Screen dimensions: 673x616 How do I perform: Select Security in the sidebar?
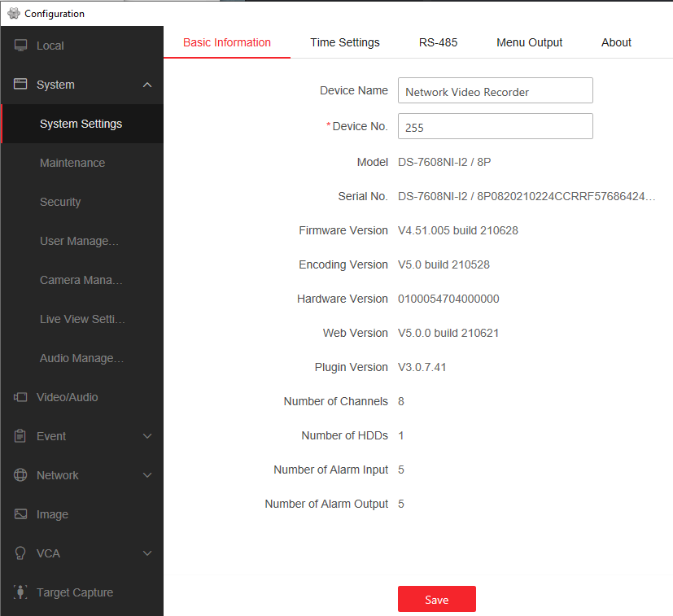point(60,202)
